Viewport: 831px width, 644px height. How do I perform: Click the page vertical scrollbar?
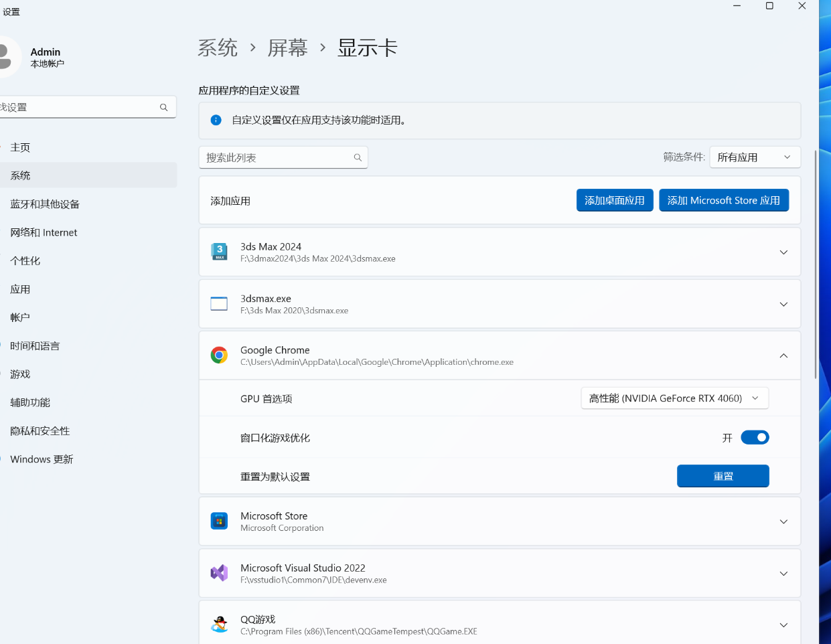coord(815,264)
